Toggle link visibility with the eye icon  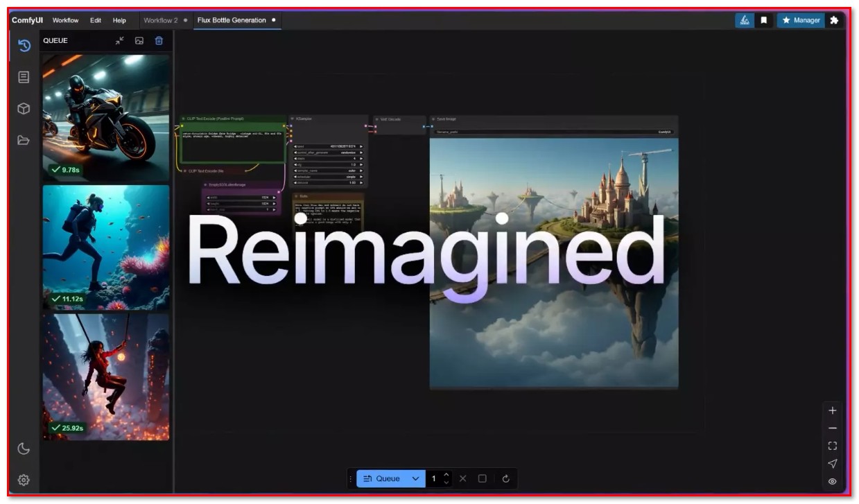click(833, 481)
